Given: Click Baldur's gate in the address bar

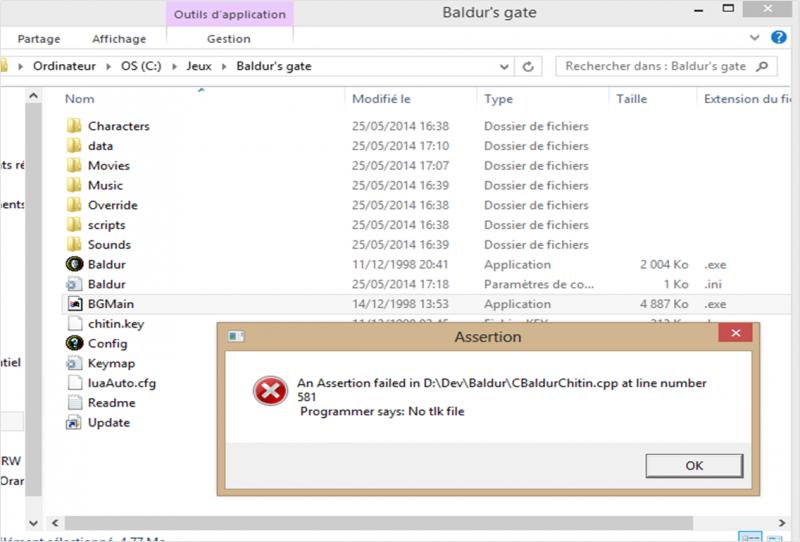Looking at the screenshot, I should [x=274, y=66].
